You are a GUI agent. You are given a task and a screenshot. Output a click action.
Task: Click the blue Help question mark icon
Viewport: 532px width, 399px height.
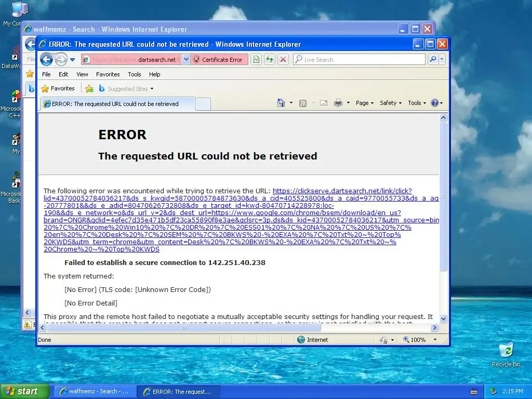435,103
